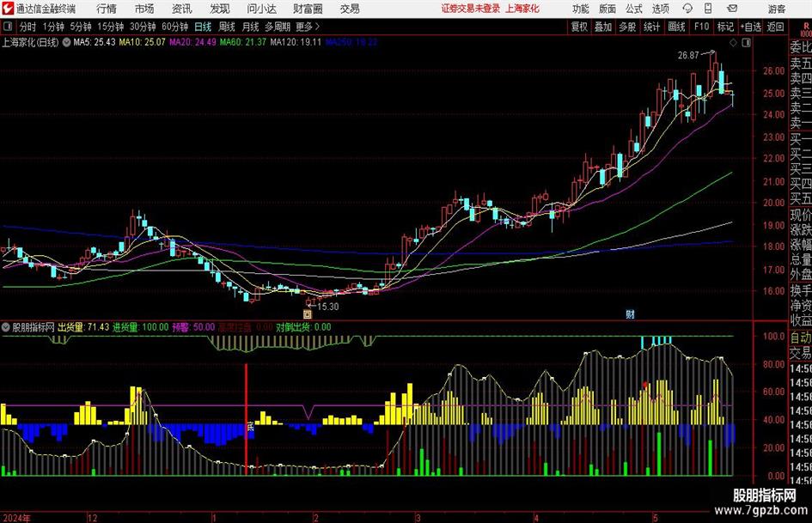Click the 15.30 low price label
This screenshot has width=812, height=523.
point(328,307)
